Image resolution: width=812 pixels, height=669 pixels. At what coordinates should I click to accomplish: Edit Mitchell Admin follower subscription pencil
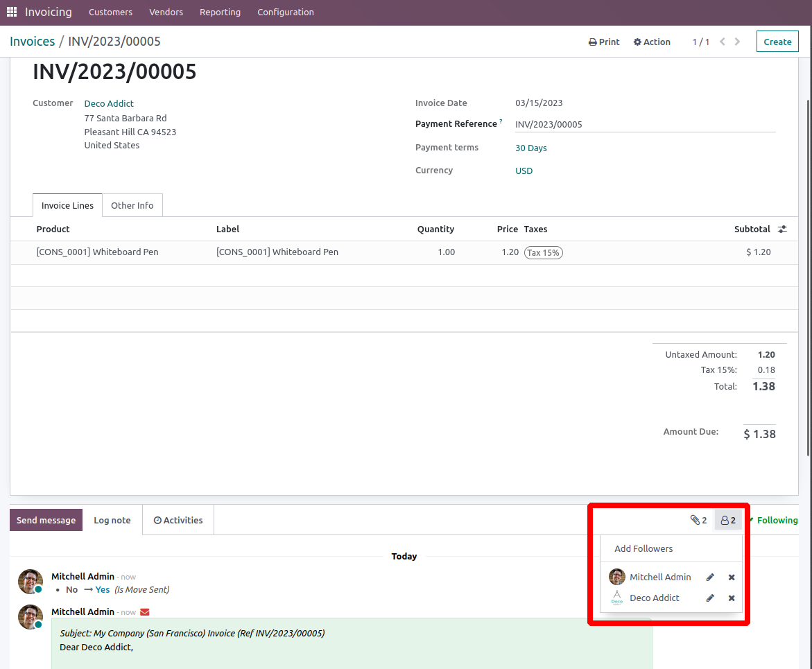coord(710,577)
